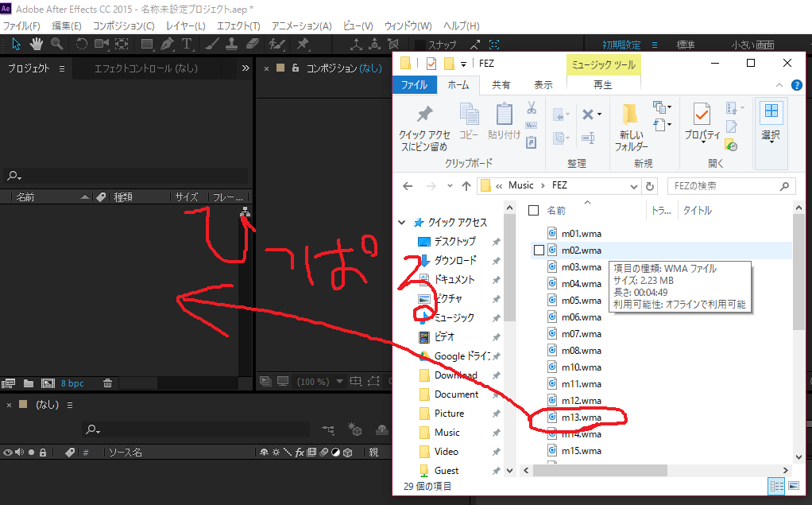Switch Explorer to large icons view
The width and height of the screenshot is (812, 505).
coord(794,486)
